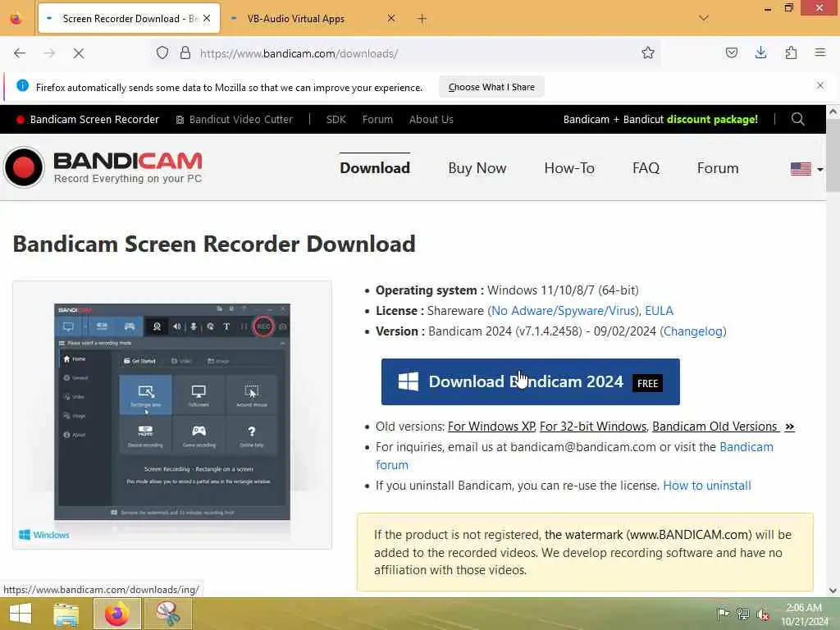Open the Changelog link
840x630 pixels.
[x=692, y=331]
